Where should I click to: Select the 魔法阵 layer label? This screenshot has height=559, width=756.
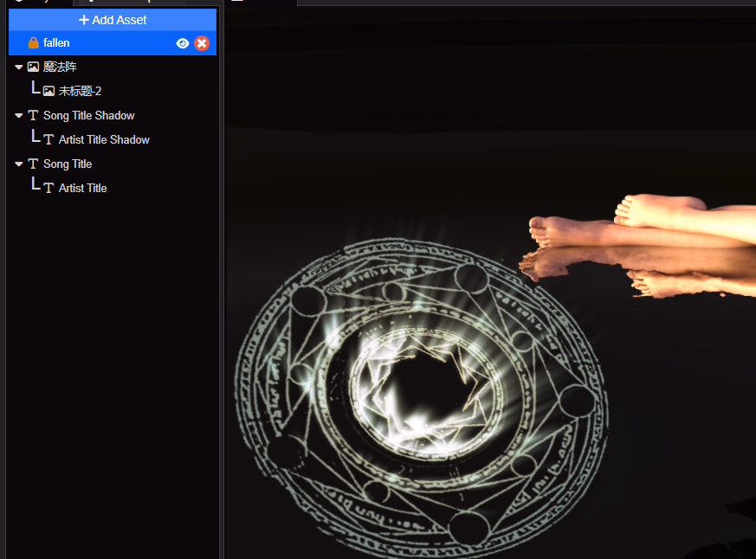tap(60, 67)
